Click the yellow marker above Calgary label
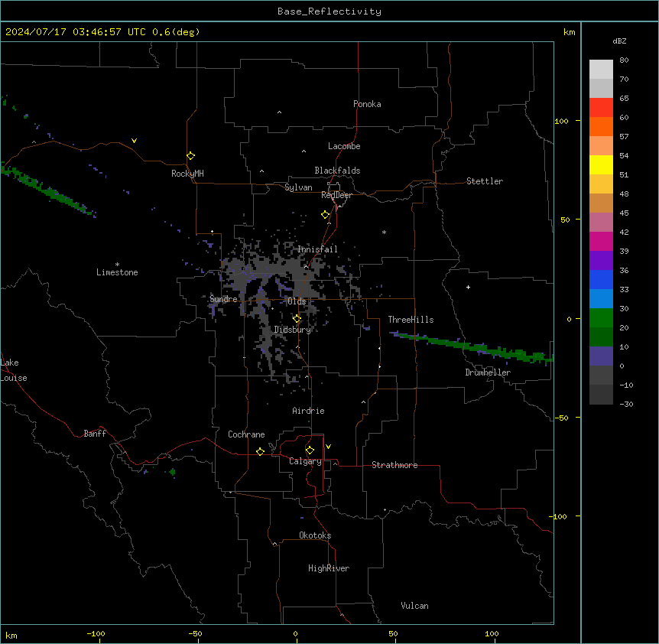Image resolution: width=659 pixels, height=644 pixels. pyautogui.click(x=310, y=450)
